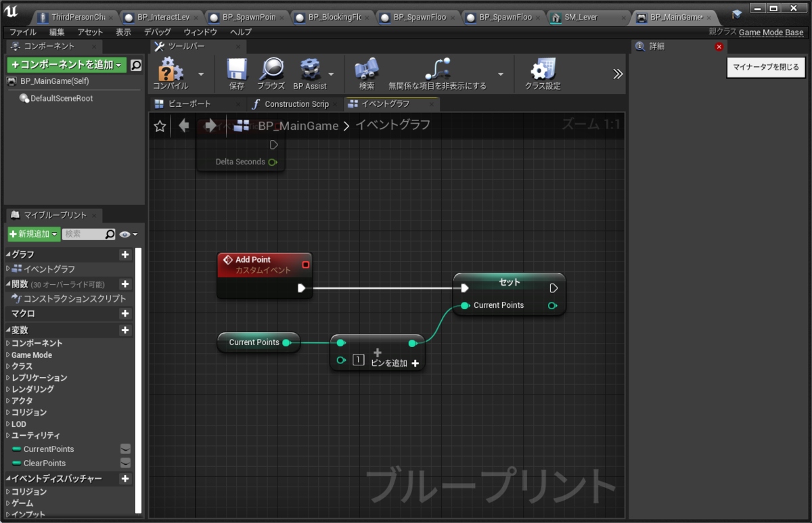Click the Save floppy disk icon
This screenshot has height=523, width=812.
pos(237,70)
